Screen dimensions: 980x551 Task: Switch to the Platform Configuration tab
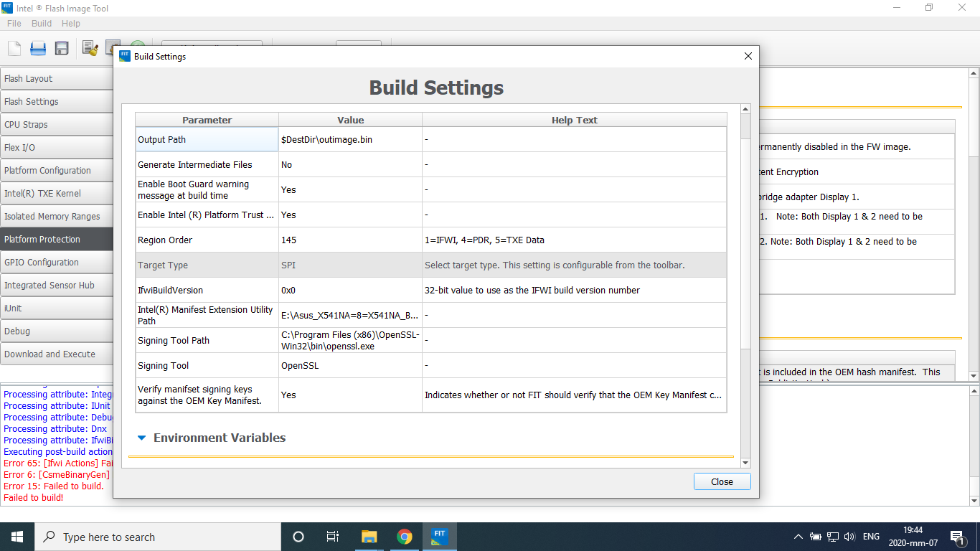pyautogui.click(x=57, y=170)
